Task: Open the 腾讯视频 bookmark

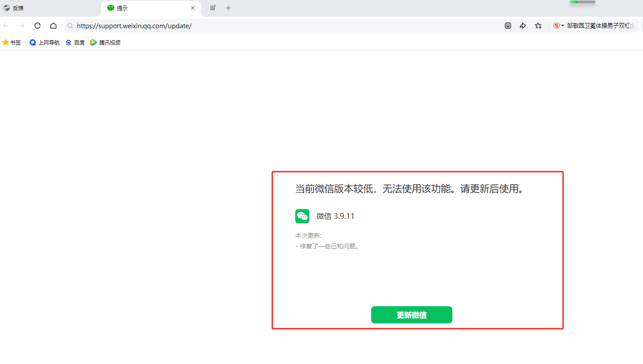Action: (105, 42)
